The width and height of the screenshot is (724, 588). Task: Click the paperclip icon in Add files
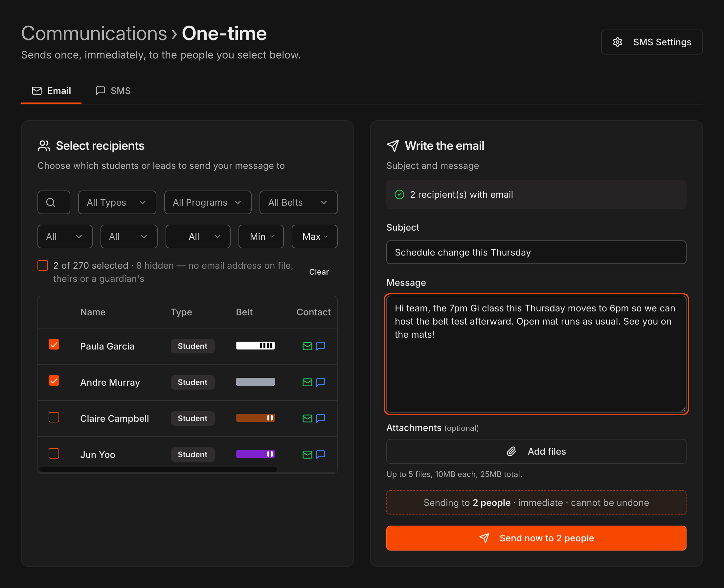511,451
